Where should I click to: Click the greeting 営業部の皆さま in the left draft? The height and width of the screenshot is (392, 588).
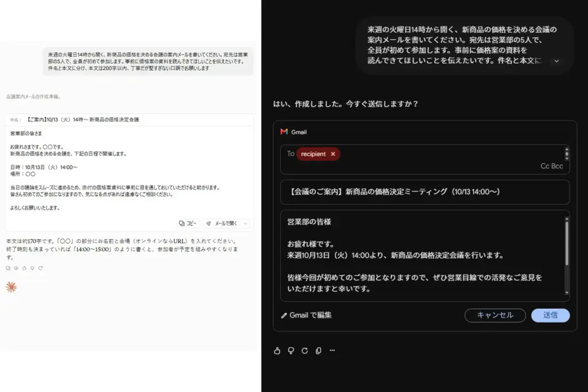(26, 133)
